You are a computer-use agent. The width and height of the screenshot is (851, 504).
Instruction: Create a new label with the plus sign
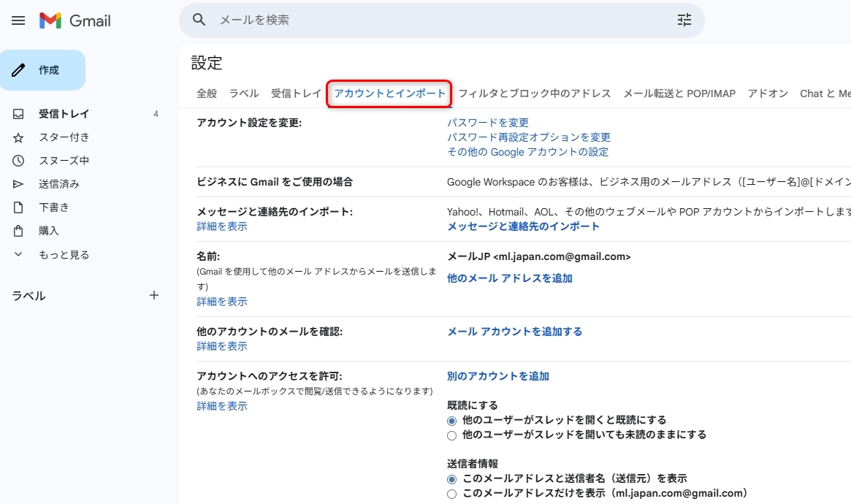(154, 295)
